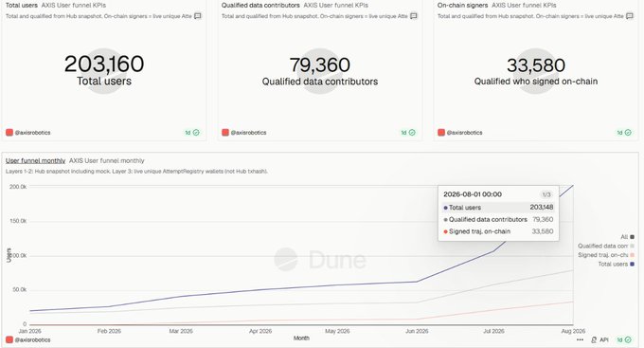Open @axisrobotics profile under the monthly chart
Image resolution: width=644 pixels, height=348 pixels.
(32, 339)
